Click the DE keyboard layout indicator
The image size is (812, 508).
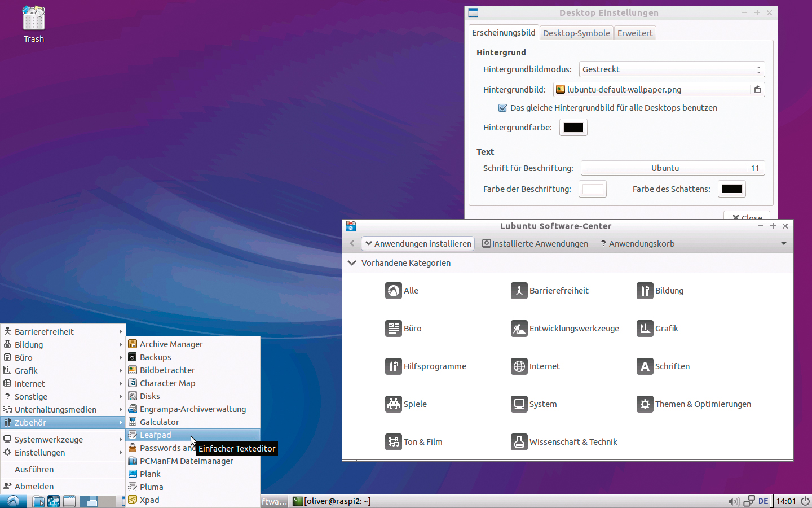tap(764, 501)
